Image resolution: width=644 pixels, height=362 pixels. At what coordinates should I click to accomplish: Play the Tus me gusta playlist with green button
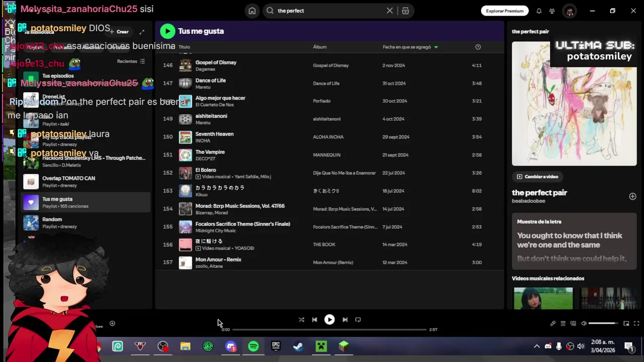[x=168, y=31]
